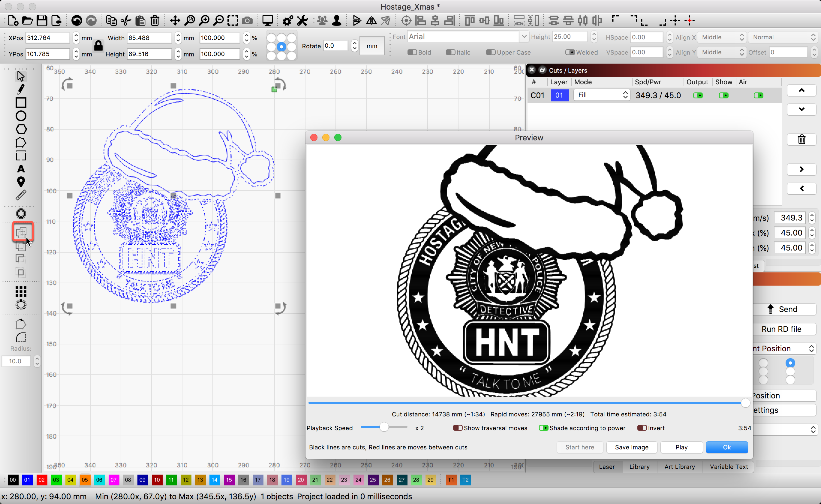Open Settings gears icon
This screenshot has width=821, height=504.
click(288, 21)
